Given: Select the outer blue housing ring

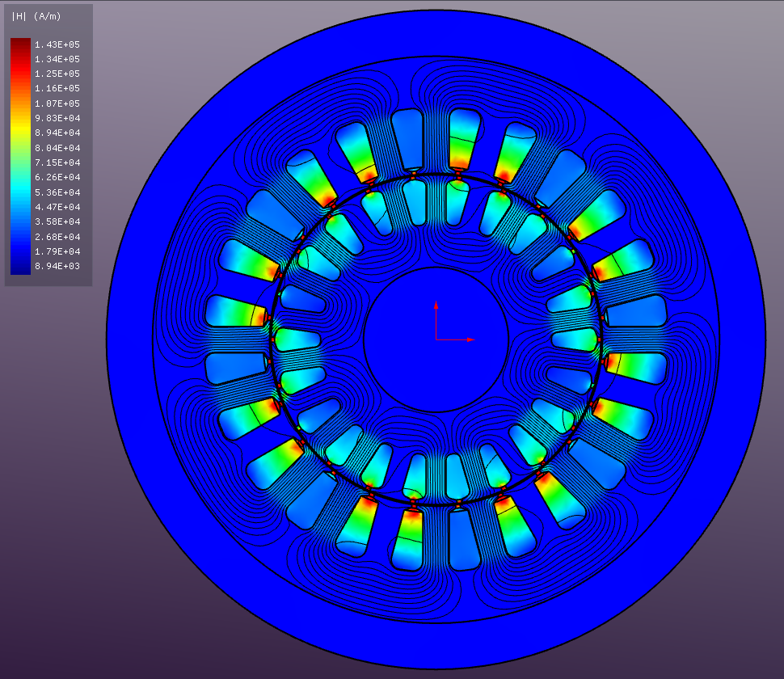Looking at the screenshot, I should click(x=129, y=339).
